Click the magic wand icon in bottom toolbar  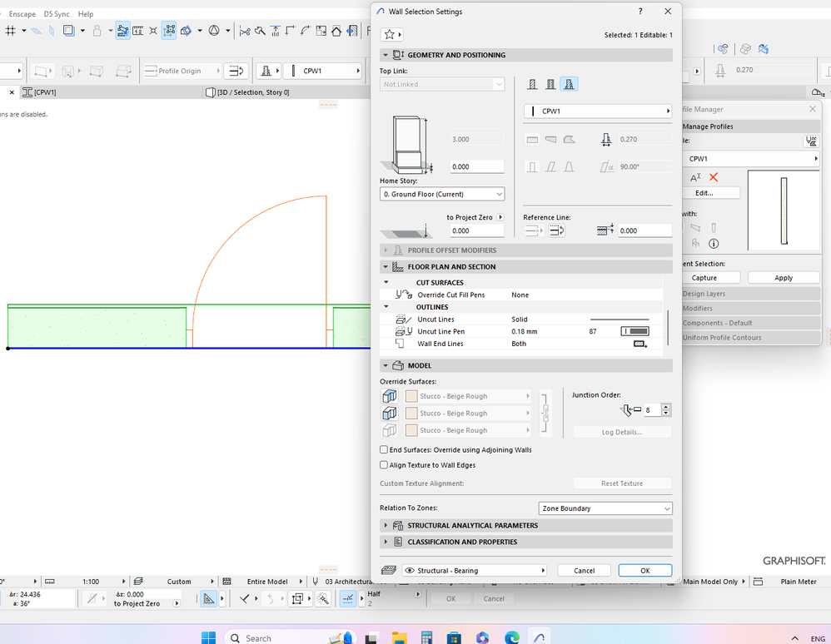click(x=322, y=599)
